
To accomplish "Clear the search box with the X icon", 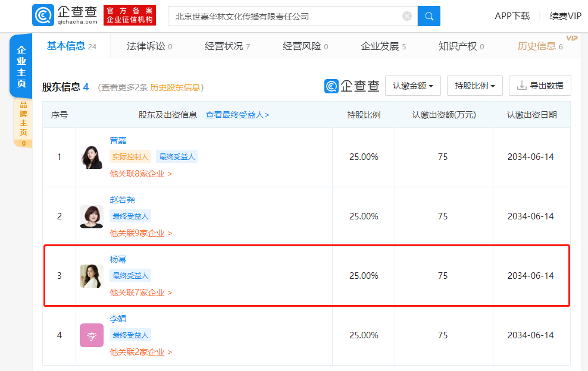I will coord(407,16).
